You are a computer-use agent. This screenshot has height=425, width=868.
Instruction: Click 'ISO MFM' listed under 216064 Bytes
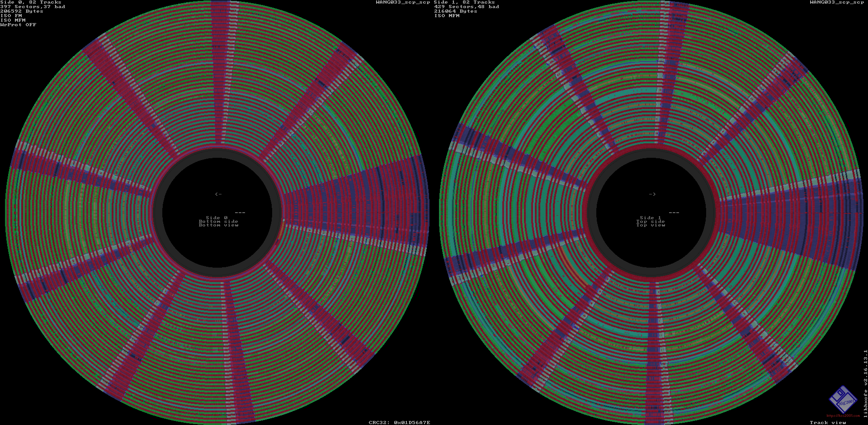click(x=447, y=16)
